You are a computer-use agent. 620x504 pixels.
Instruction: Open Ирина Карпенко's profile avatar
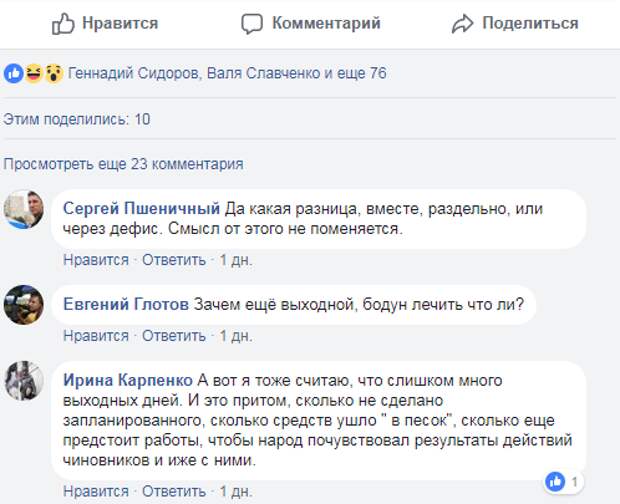(24, 380)
